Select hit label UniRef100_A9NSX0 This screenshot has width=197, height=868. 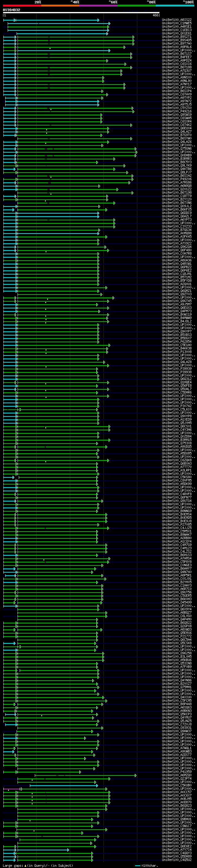tap(177, 77)
